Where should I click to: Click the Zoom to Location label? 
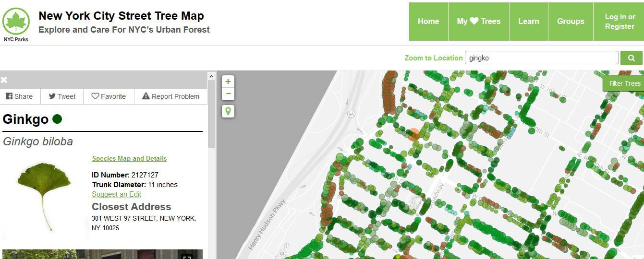pos(433,58)
